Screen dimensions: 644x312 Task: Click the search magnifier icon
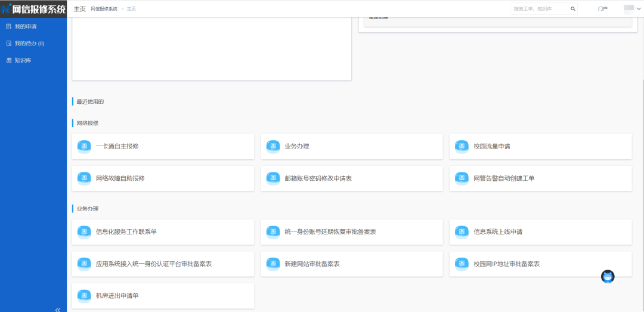tap(573, 9)
